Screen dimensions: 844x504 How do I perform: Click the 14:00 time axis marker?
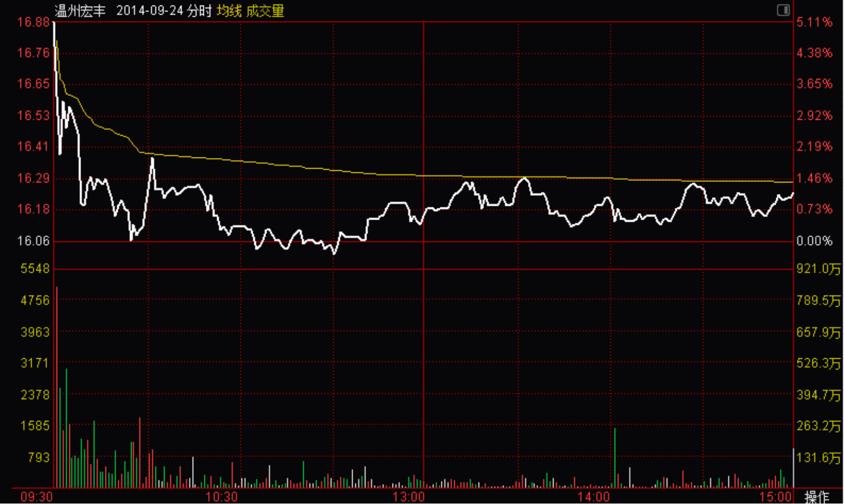click(594, 496)
